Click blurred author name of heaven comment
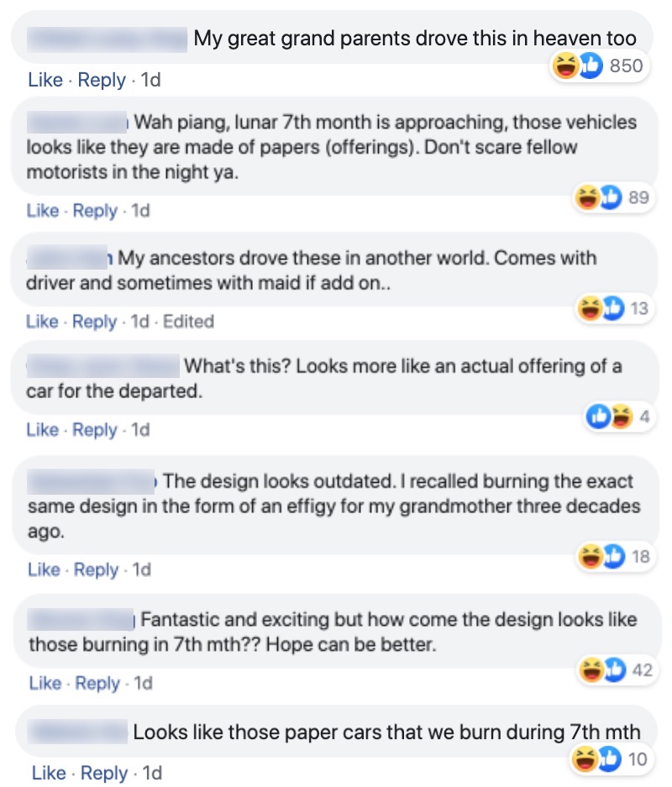This screenshot has width=672, height=787. click(x=107, y=38)
